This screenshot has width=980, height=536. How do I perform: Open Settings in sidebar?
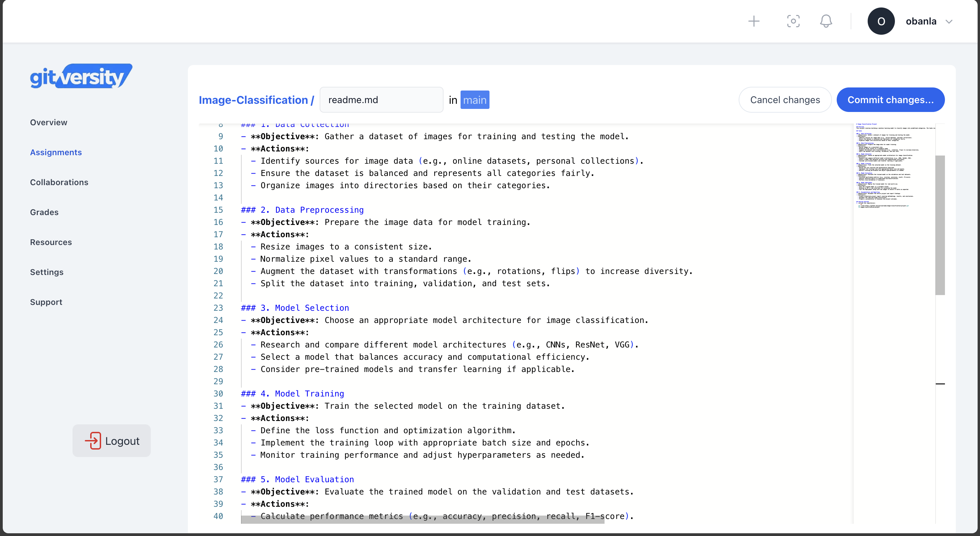pyautogui.click(x=47, y=272)
